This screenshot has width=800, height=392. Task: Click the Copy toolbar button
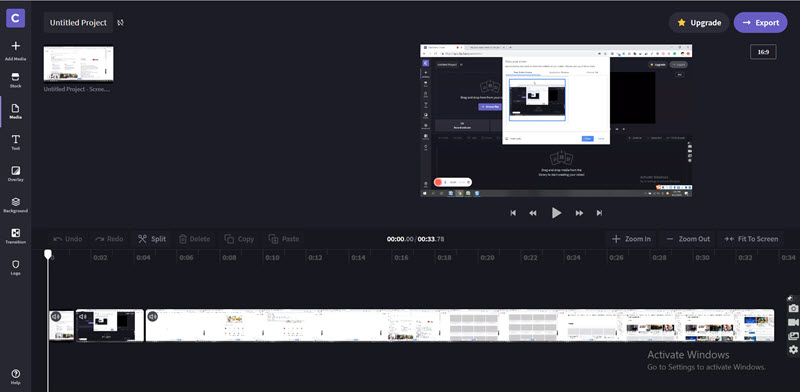(x=239, y=239)
